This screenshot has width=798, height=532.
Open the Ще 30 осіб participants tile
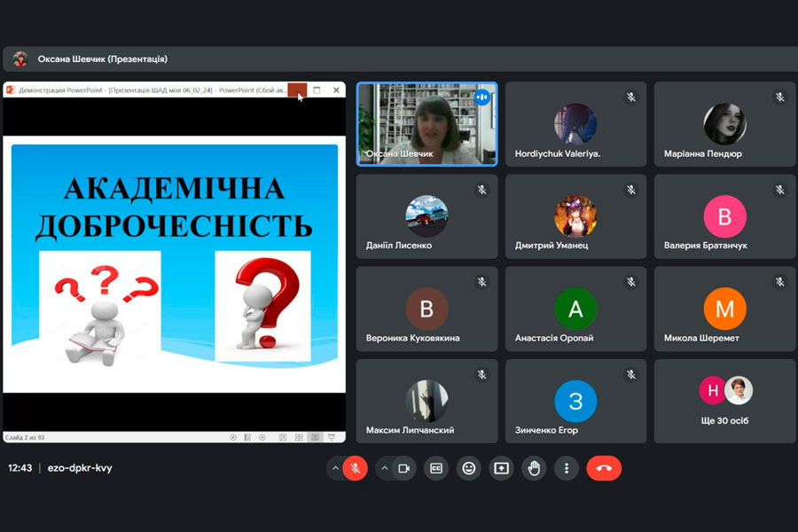(724, 401)
